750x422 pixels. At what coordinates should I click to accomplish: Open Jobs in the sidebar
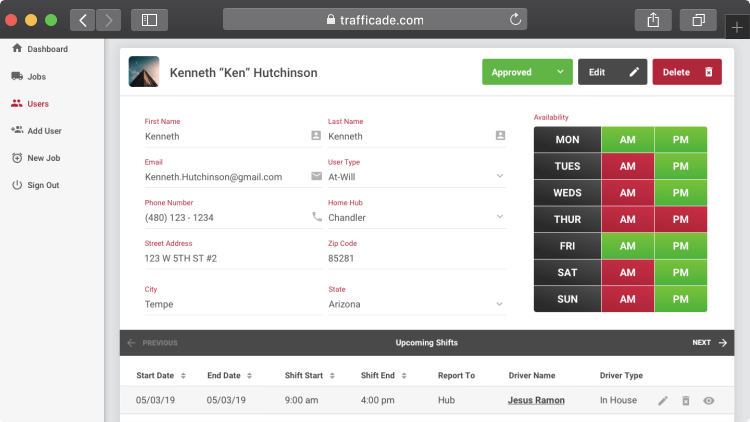[36, 76]
